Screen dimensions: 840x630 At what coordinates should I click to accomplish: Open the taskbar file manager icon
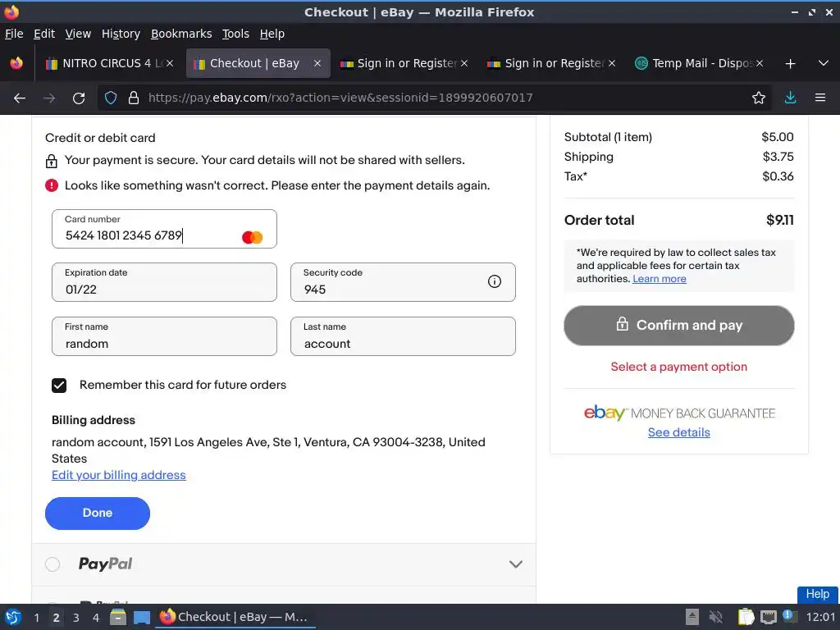[x=118, y=617]
